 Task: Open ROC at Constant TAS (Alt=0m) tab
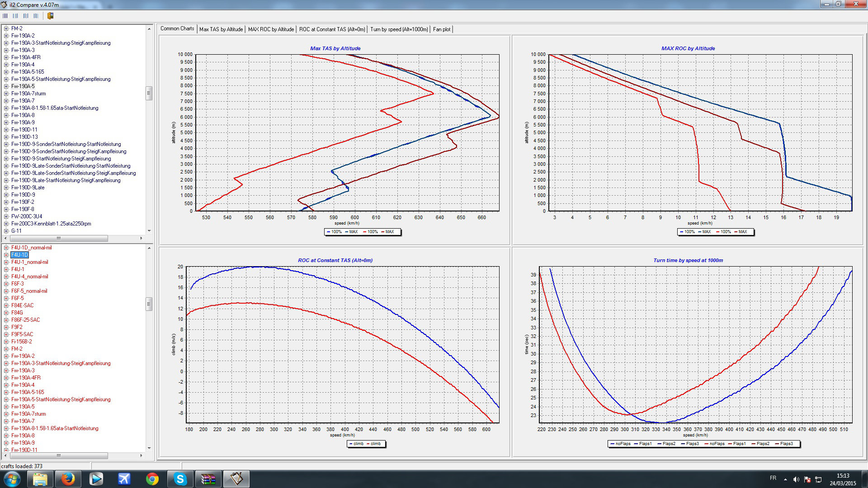[x=332, y=29]
